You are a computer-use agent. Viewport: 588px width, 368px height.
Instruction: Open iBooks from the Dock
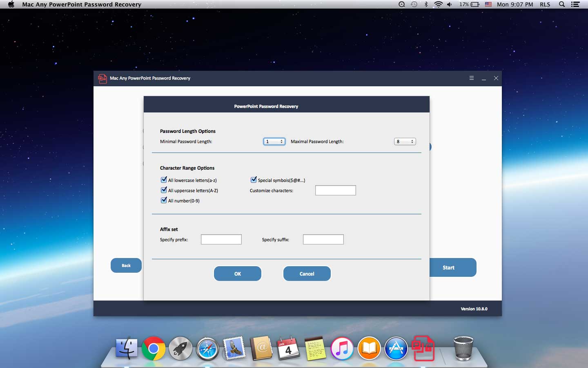369,348
